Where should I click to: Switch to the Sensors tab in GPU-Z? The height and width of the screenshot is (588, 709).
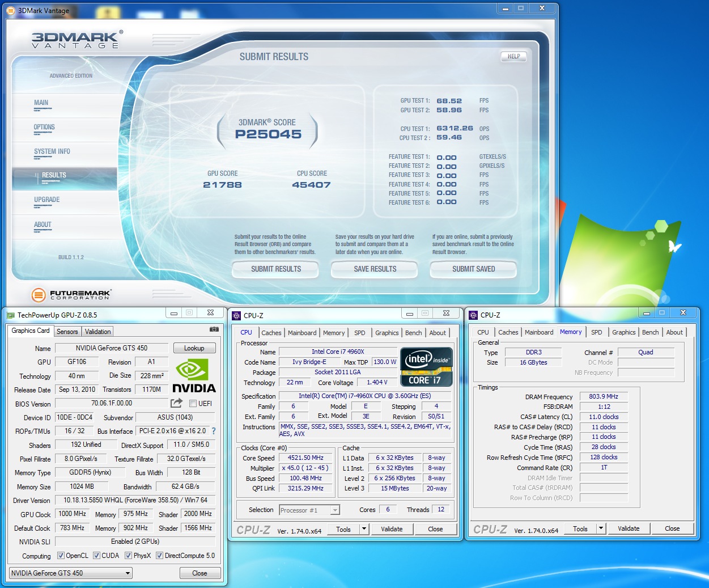pyautogui.click(x=67, y=332)
